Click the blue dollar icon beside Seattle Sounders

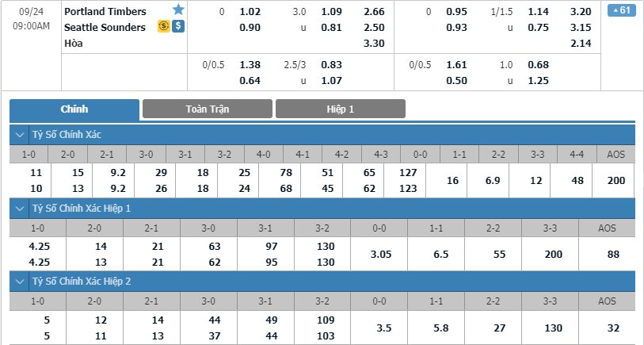click(178, 27)
